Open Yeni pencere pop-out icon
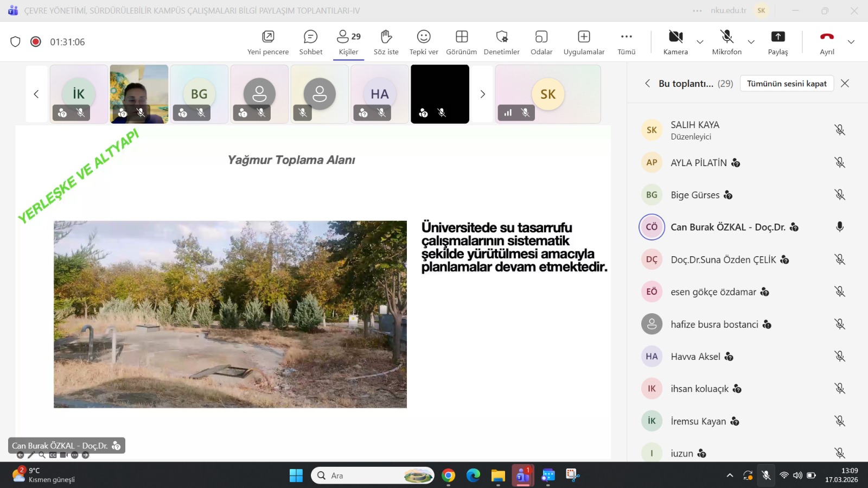Viewport: 868px width, 488px height. (268, 37)
